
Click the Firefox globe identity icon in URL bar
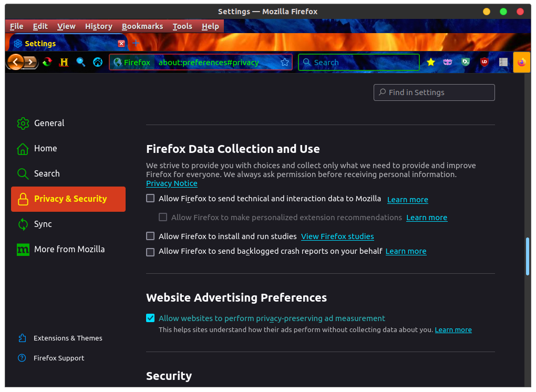coord(118,62)
